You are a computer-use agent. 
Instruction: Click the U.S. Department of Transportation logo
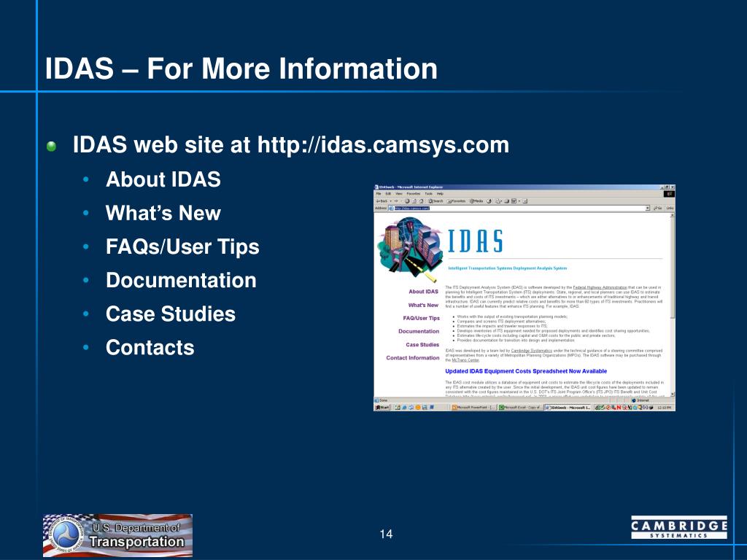pos(117,535)
